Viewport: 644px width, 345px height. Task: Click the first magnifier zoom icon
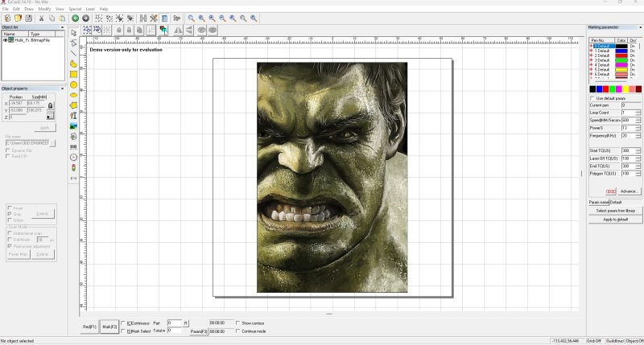[191, 18]
